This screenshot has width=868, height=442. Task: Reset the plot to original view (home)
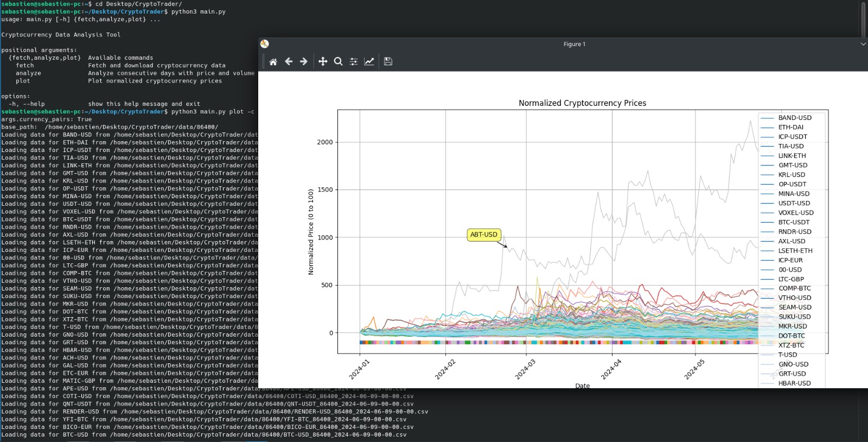273,61
